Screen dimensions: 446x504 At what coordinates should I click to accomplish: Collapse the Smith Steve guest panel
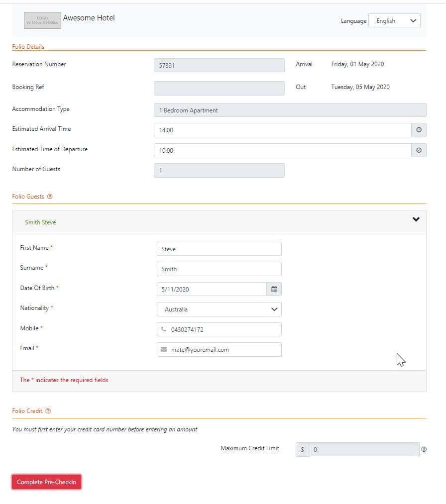pyautogui.click(x=416, y=219)
